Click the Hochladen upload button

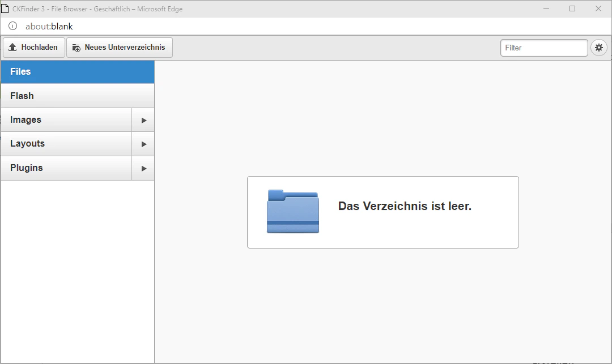(34, 48)
